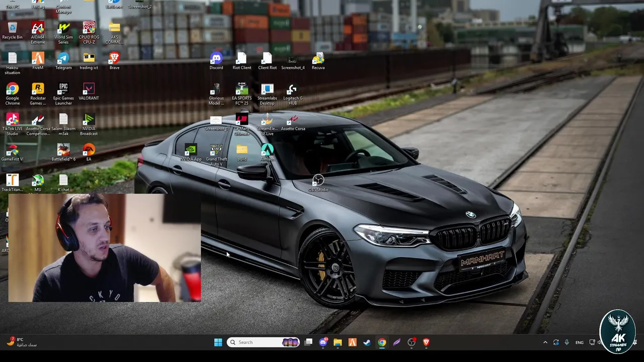This screenshot has width=644, height=362.
Task: Launch the Rockstar Games launcher icon
Action: pos(38,94)
